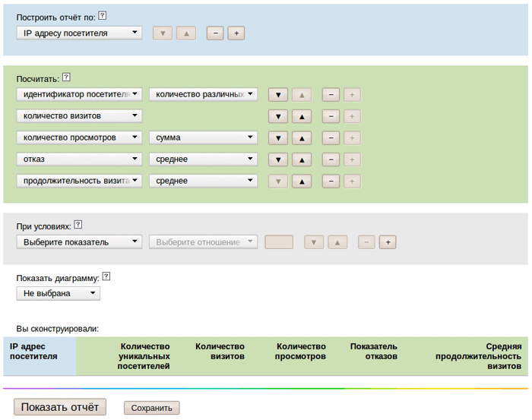
Task: Open help icon next to Посчитать
Action: click(x=67, y=77)
